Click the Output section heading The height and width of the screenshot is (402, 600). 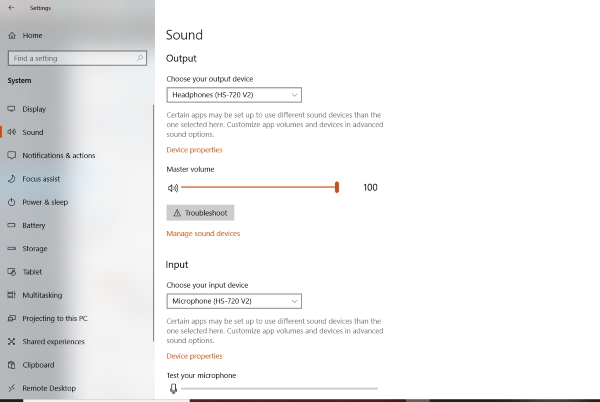coord(181,59)
